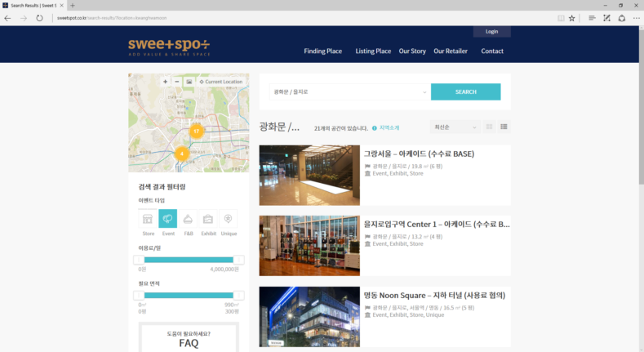Zoom out on the map

coord(176,82)
